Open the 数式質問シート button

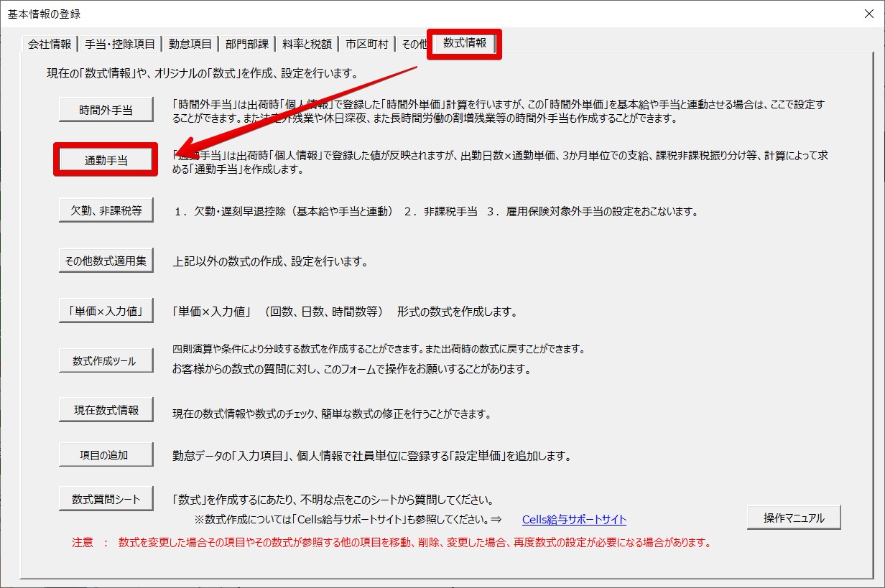pos(106,499)
